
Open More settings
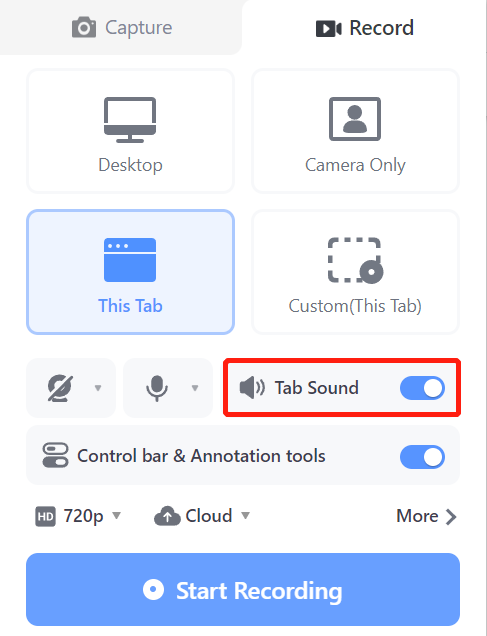(427, 516)
